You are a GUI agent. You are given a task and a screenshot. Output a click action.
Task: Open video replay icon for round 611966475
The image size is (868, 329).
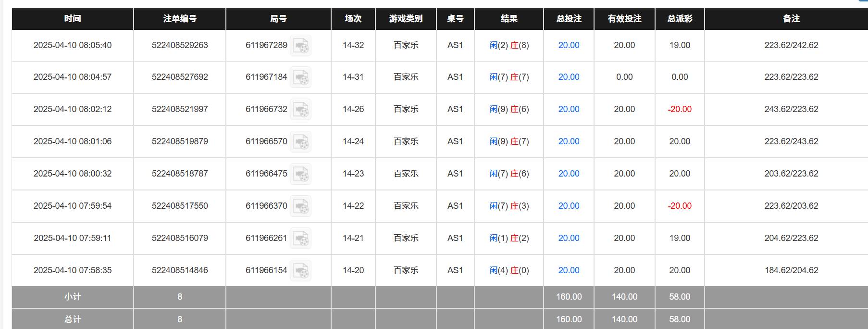(300, 174)
